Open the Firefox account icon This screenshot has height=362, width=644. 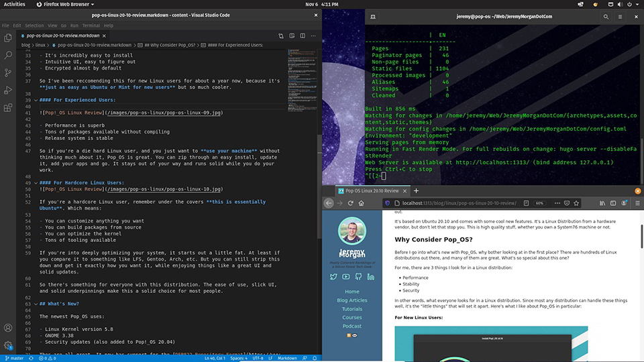(625, 203)
